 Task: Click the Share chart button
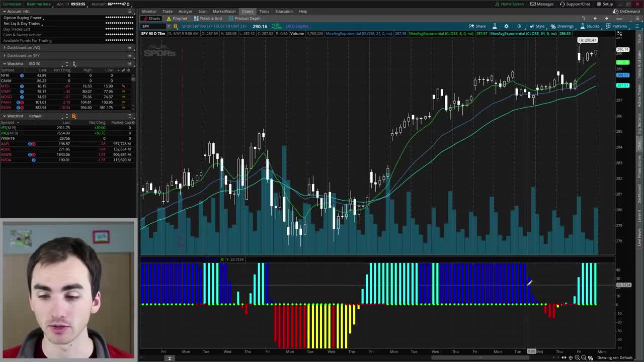click(x=477, y=26)
